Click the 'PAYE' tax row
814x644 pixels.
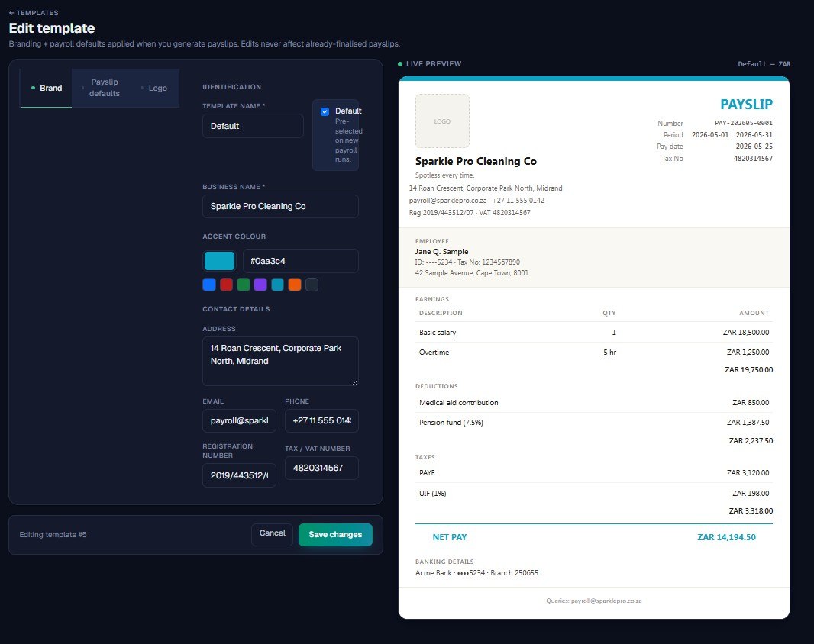(594, 473)
